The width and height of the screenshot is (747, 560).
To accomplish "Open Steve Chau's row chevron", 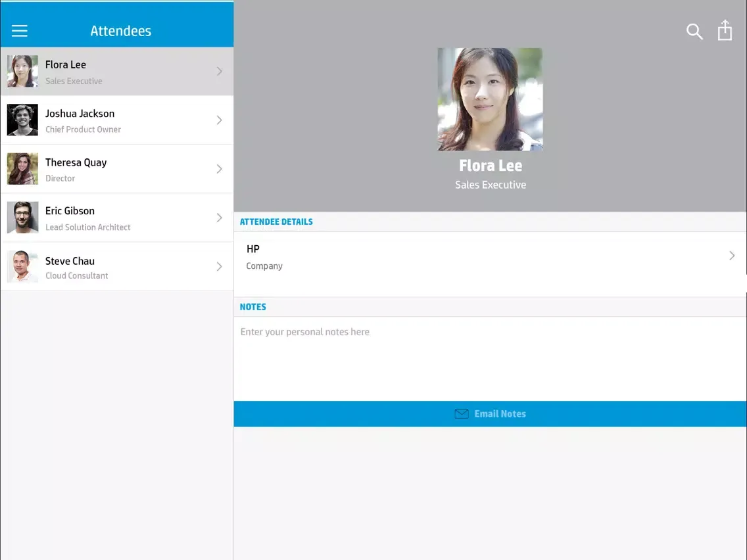I will (219, 267).
